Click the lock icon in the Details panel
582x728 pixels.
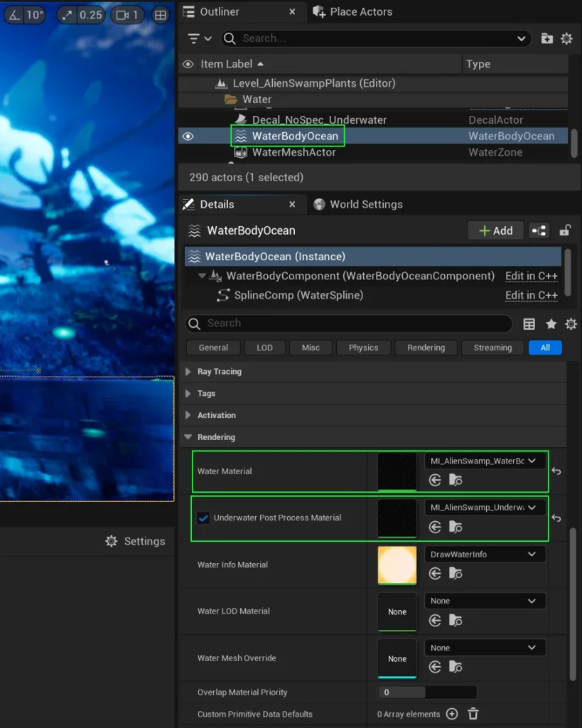coord(565,230)
